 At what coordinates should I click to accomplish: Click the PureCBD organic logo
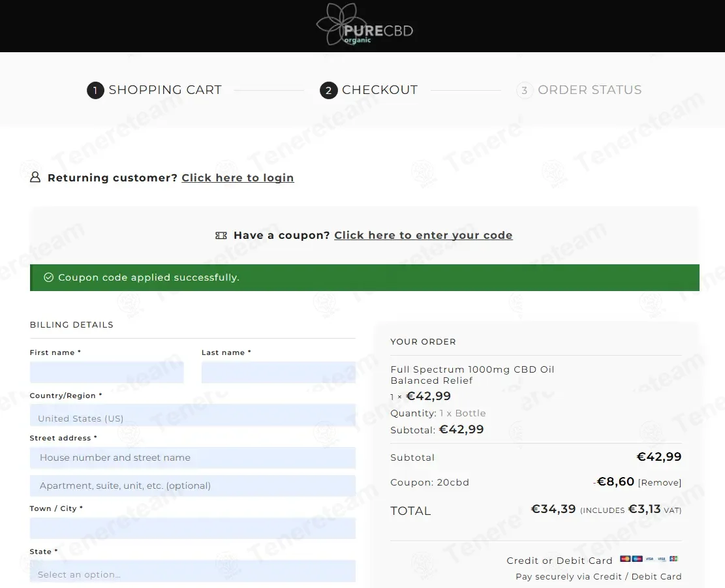click(364, 26)
